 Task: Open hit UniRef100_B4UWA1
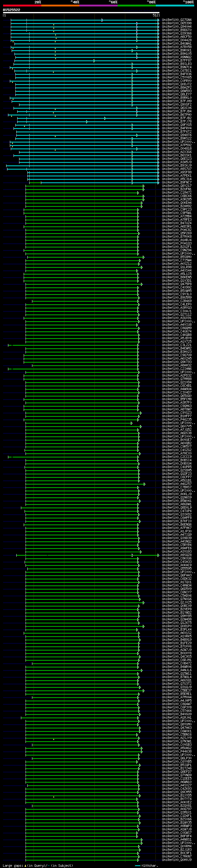coord(177,43)
